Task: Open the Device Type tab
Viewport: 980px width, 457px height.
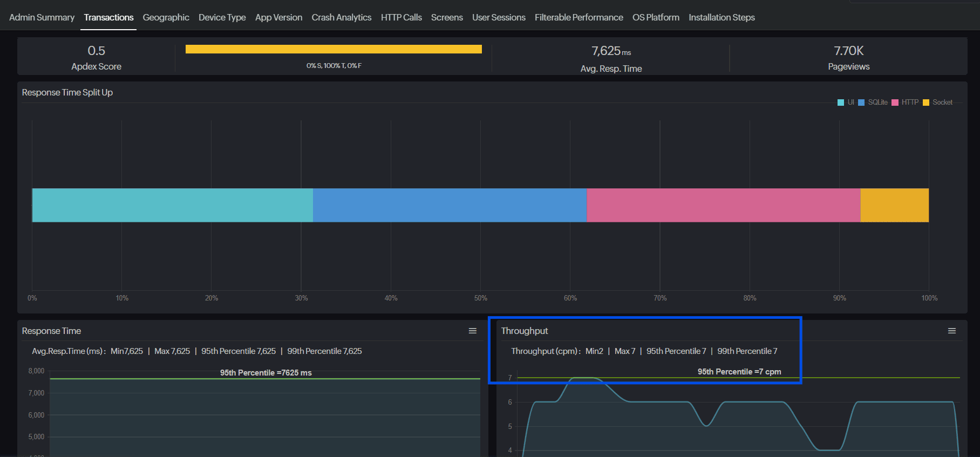Action: (x=222, y=17)
